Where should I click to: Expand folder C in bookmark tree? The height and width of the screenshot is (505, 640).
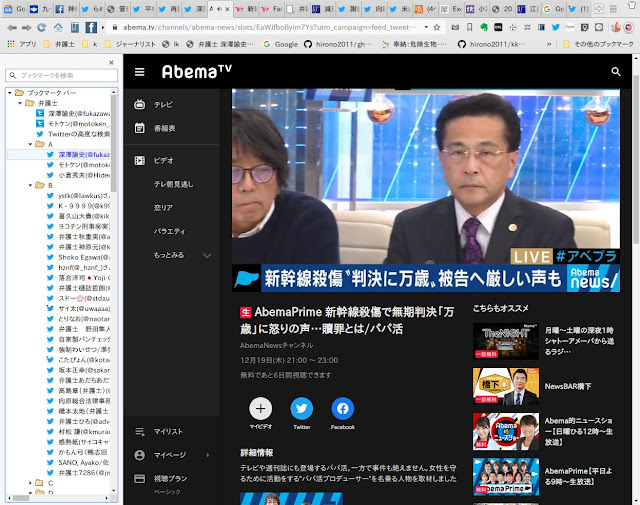click(x=30, y=483)
